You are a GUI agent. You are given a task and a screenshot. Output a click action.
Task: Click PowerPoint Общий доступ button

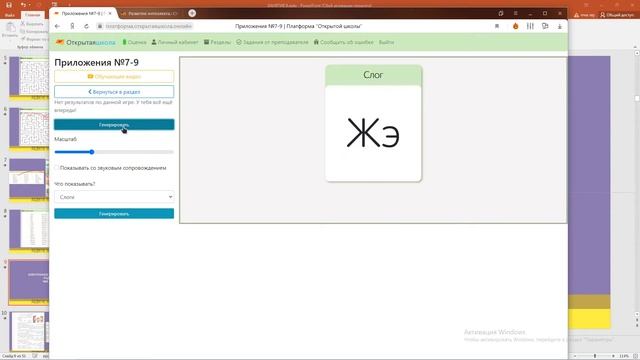click(617, 15)
